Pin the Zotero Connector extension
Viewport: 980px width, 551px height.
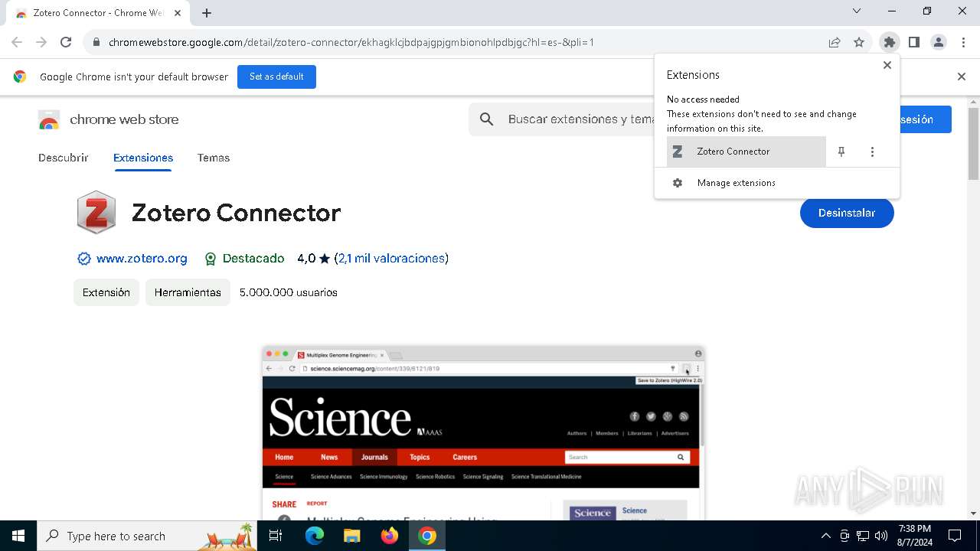pyautogui.click(x=841, y=152)
